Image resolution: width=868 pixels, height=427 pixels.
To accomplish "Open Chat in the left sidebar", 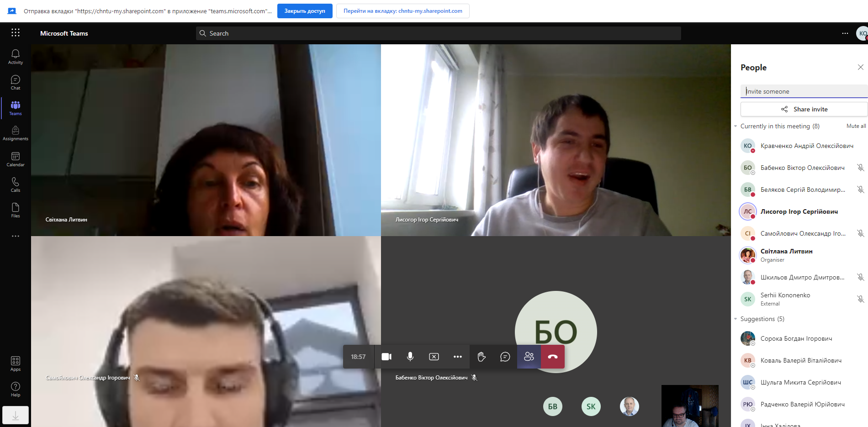I will coord(15,82).
